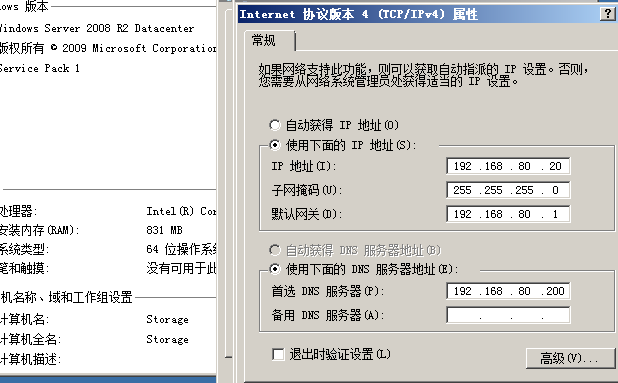Select the 自动获得 IP 地址 radio button

tap(275, 125)
